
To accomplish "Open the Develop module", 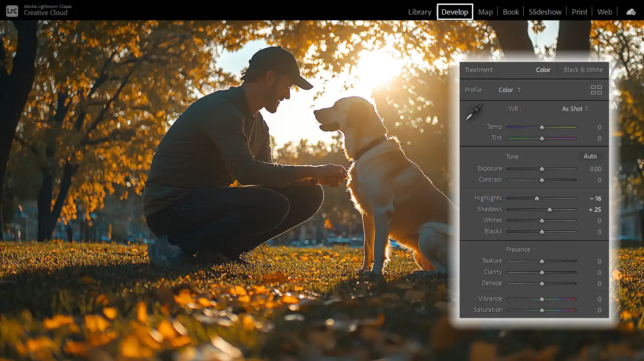I will pyautogui.click(x=455, y=12).
